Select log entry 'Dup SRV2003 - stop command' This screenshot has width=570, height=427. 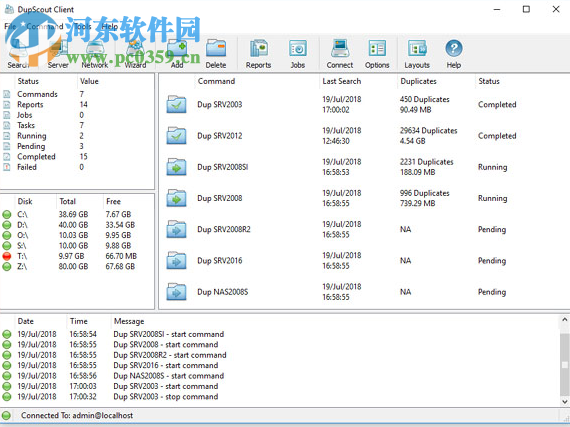tap(166, 397)
